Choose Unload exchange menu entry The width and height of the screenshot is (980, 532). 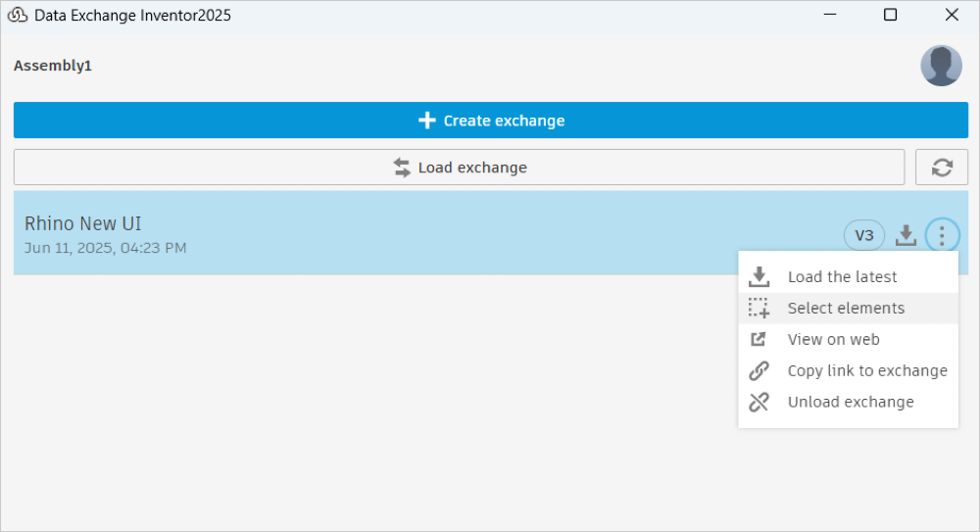point(848,402)
